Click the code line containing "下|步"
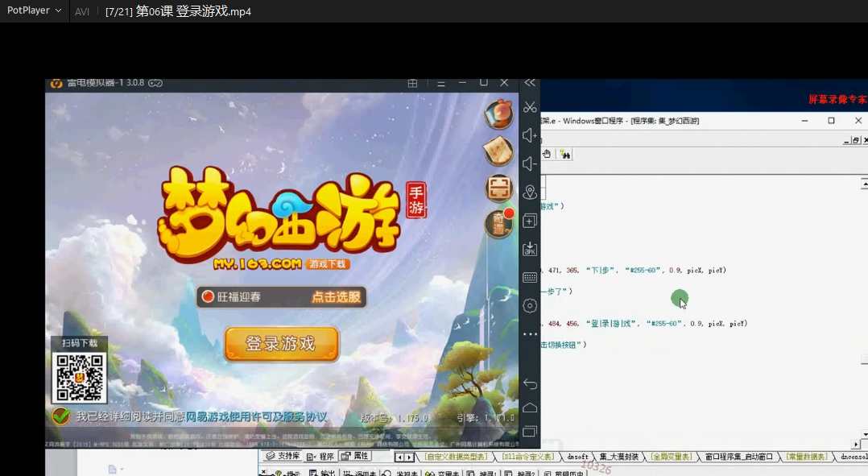 point(634,270)
